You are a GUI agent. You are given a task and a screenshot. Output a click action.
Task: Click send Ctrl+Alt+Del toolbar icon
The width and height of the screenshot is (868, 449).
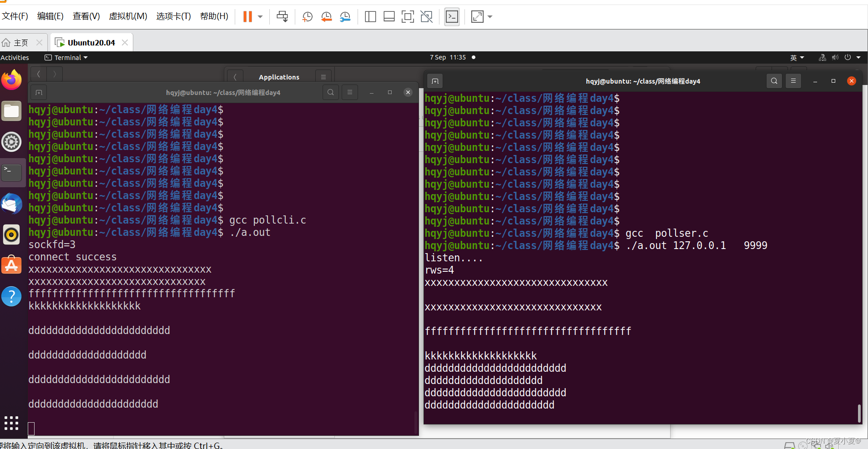pyautogui.click(x=282, y=17)
